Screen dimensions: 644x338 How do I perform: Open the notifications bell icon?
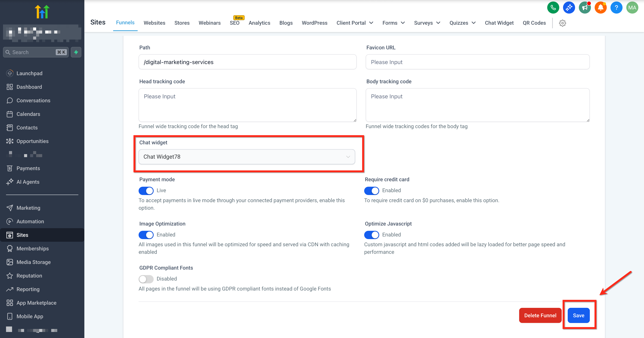pos(601,8)
